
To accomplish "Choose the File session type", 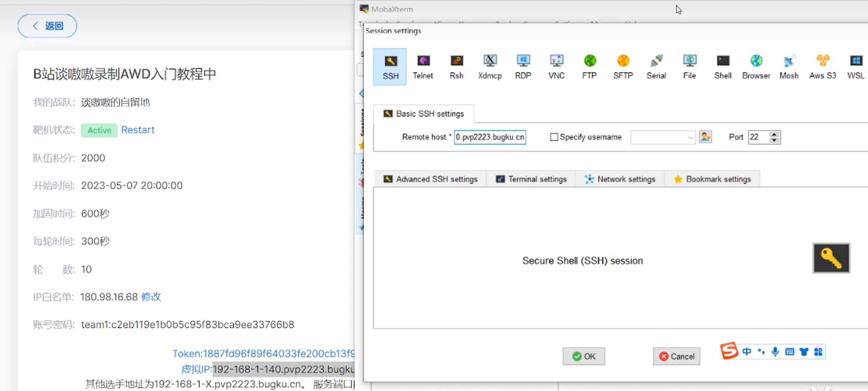I will 689,67.
